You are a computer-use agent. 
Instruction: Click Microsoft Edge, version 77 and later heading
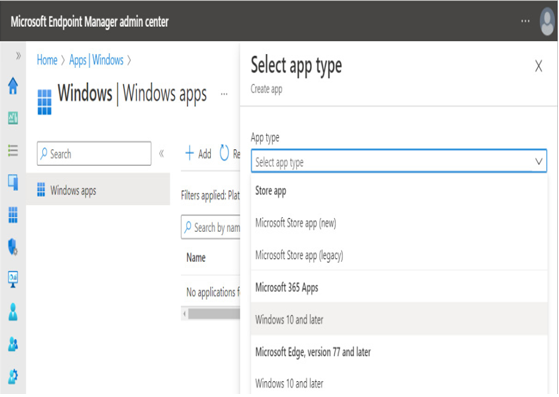(x=313, y=352)
